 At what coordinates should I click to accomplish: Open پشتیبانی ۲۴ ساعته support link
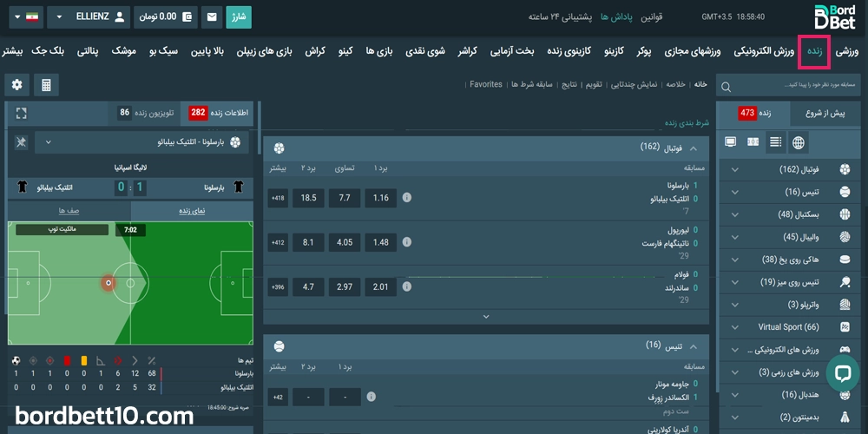point(560,17)
